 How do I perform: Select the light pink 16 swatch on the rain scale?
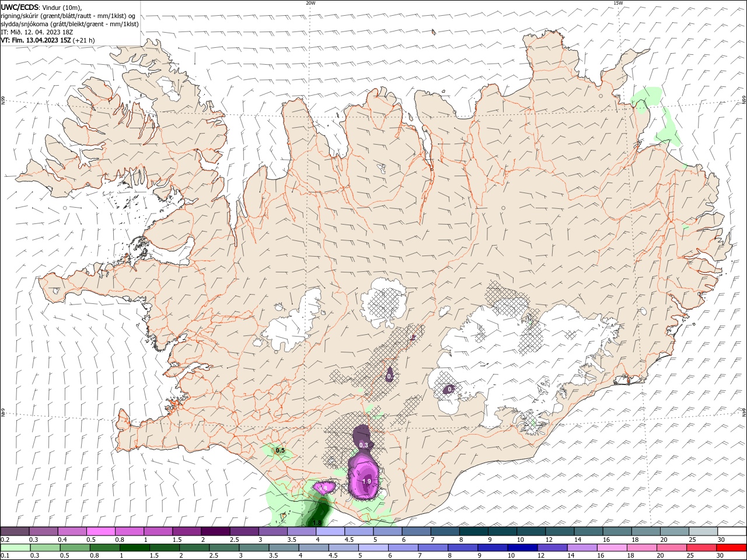click(x=610, y=548)
